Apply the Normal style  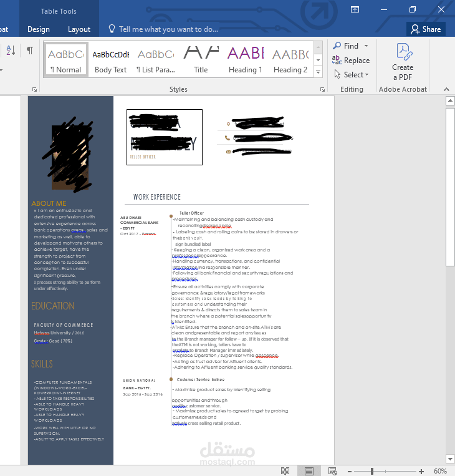pos(66,59)
